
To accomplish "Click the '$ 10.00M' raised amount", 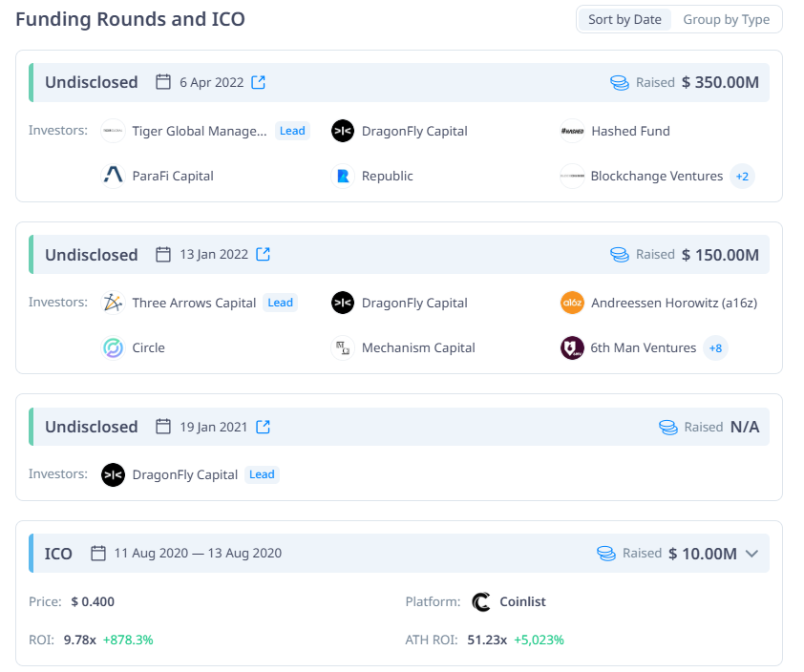I will pos(703,554).
